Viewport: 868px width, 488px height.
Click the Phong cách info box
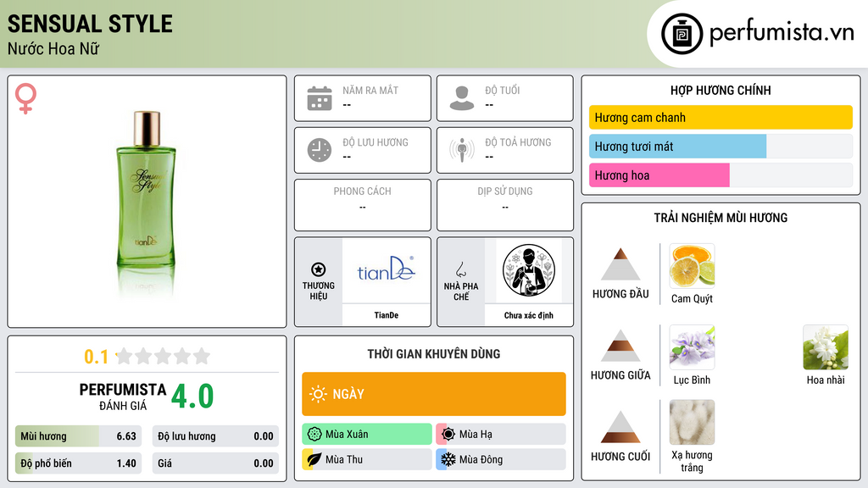click(x=363, y=205)
